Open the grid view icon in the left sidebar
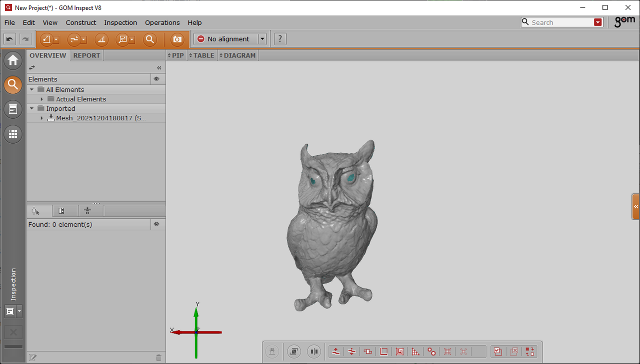The height and width of the screenshot is (364, 640). (13, 134)
